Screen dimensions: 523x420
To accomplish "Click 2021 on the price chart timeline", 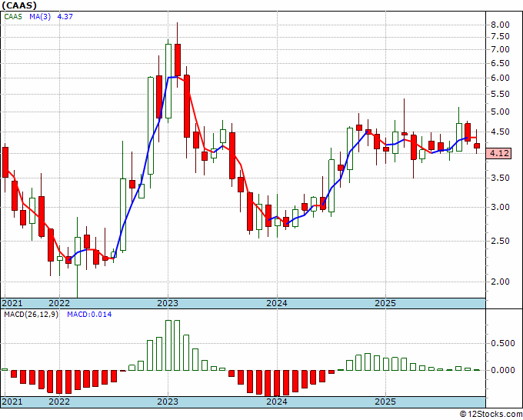I will [x=12, y=303].
